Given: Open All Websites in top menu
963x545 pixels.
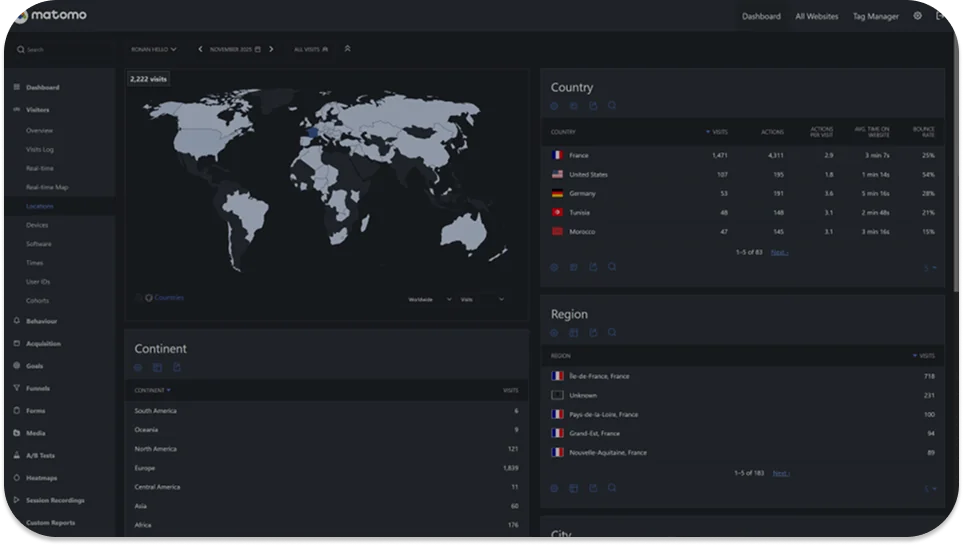Looking at the screenshot, I should pyautogui.click(x=816, y=17).
